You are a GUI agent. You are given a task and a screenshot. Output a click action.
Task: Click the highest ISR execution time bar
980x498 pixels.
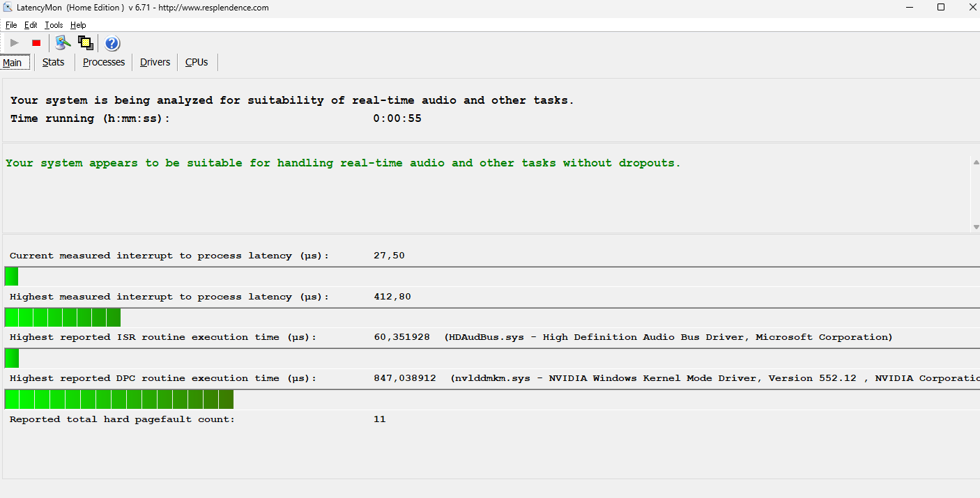(x=12, y=359)
